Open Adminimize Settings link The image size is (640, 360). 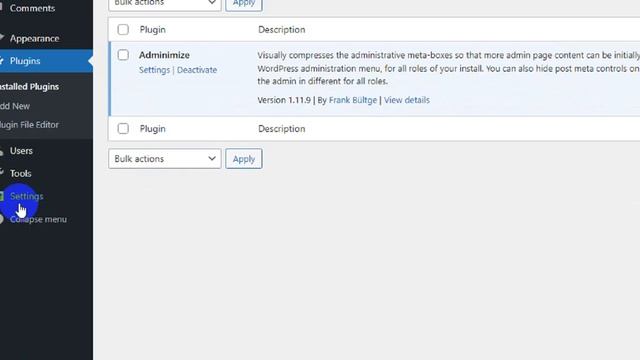tap(154, 70)
